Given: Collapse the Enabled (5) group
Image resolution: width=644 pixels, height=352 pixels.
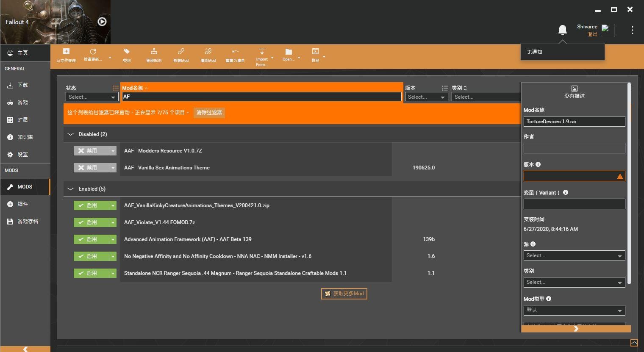Looking at the screenshot, I should [x=70, y=189].
